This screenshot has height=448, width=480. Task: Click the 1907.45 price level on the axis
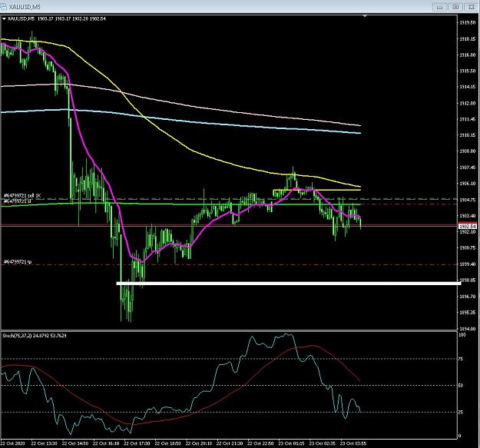(468, 168)
